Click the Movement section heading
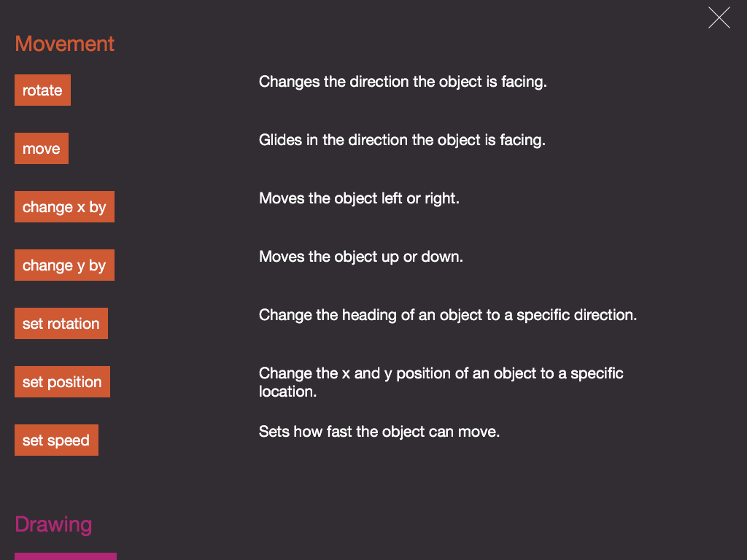This screenshot has width=747, height=560. (x=65, y=44)
